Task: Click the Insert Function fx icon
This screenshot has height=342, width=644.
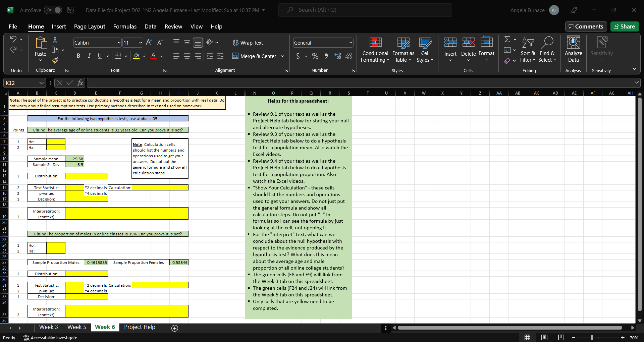Action: tap(80, 83)
